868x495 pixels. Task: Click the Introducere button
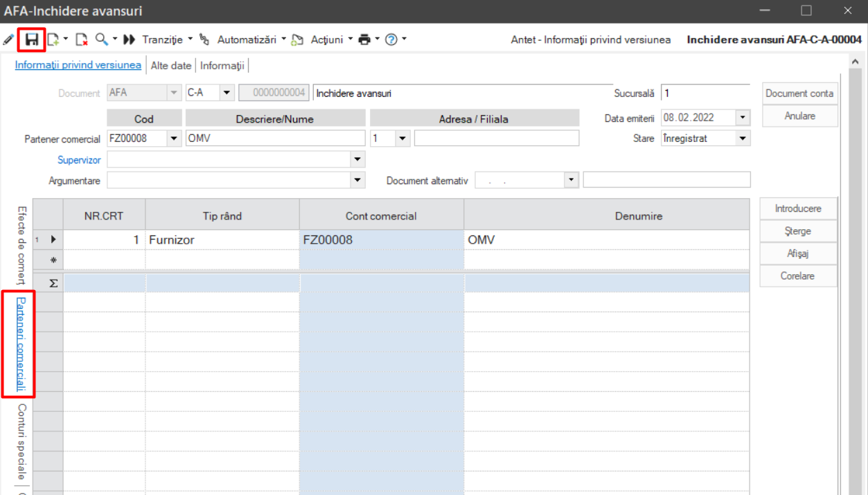pyautogui.click(x=798, y=208)
